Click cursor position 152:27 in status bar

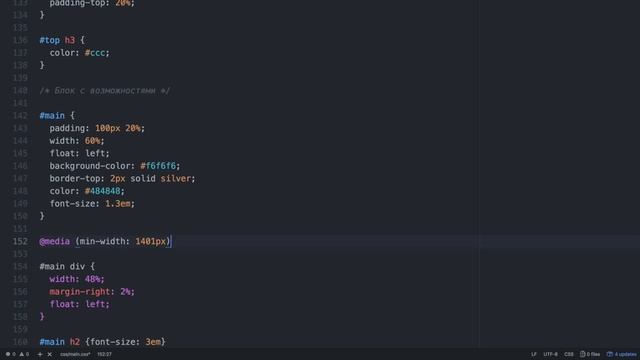[x=104, y=354]
